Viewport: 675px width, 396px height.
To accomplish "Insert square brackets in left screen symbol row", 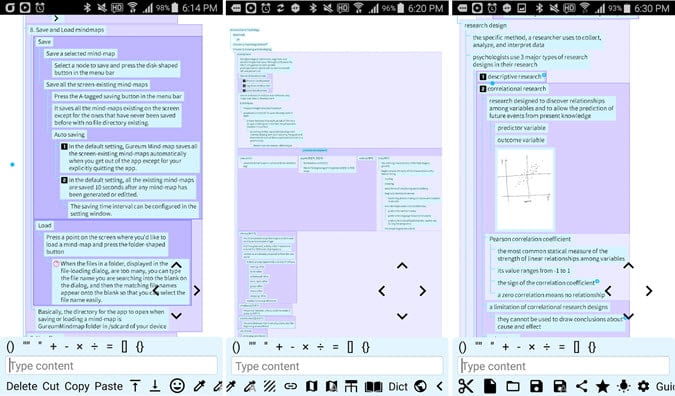I will (124, 346).
